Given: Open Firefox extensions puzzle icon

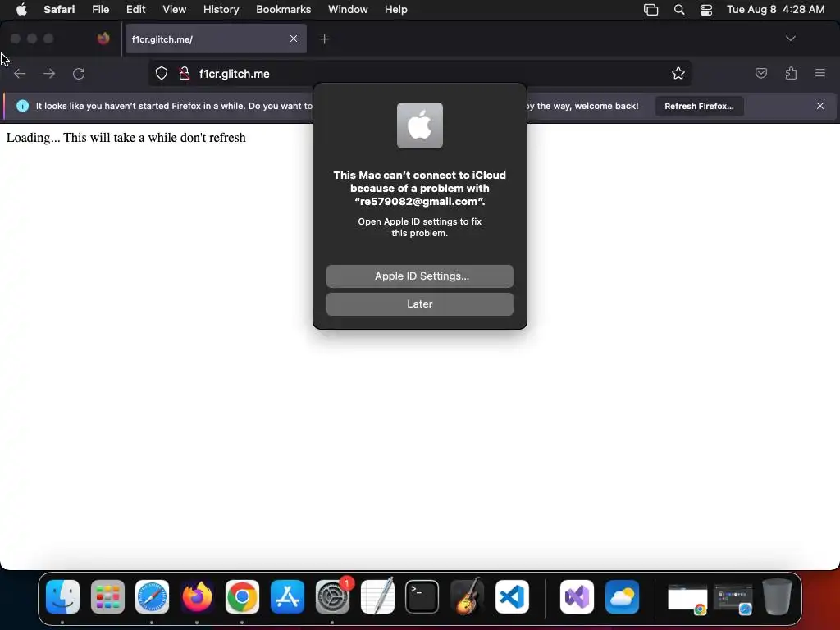Looking at the screenshot, I should coord(791,73).
